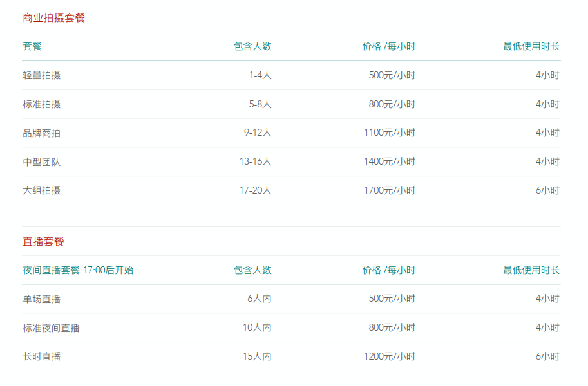
Task: Click the 商业拍摄套餐 section heading
Action: click(53, 17)
